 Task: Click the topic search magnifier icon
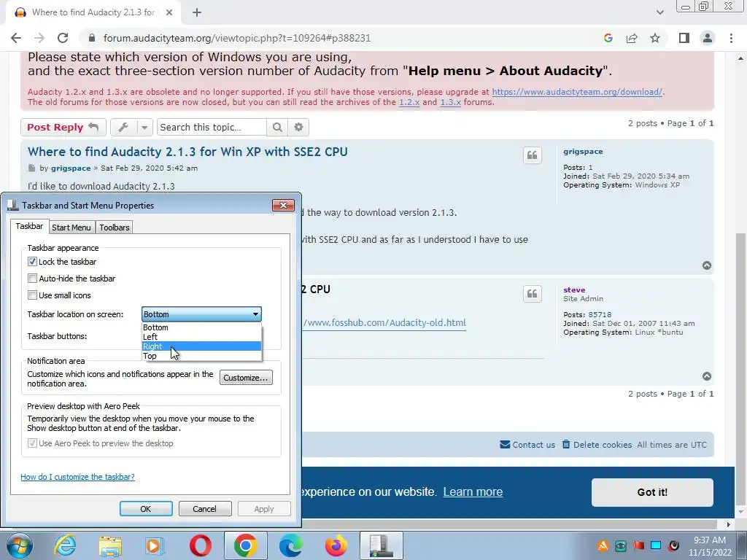point(277,127)
